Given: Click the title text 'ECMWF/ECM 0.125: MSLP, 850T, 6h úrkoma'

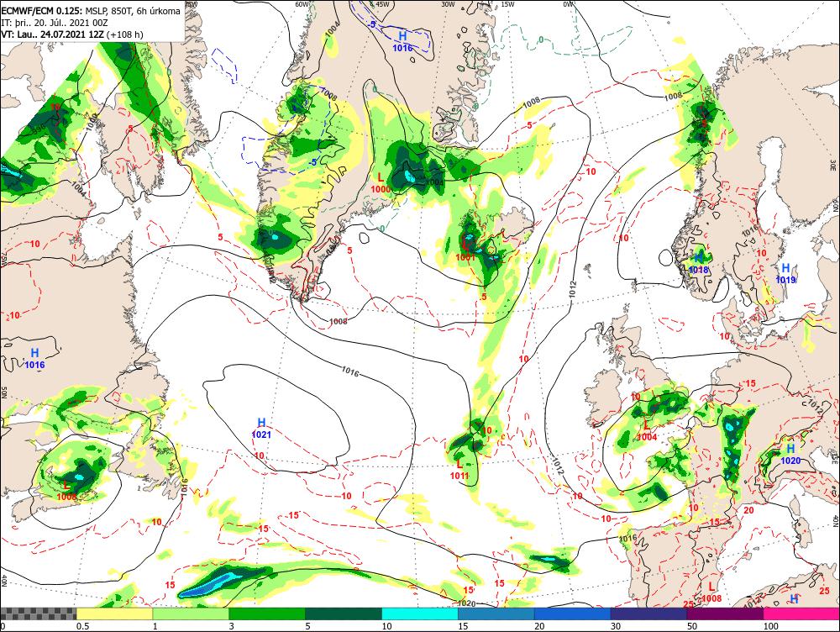Looking at the screenshot, I should pos(91,11).
